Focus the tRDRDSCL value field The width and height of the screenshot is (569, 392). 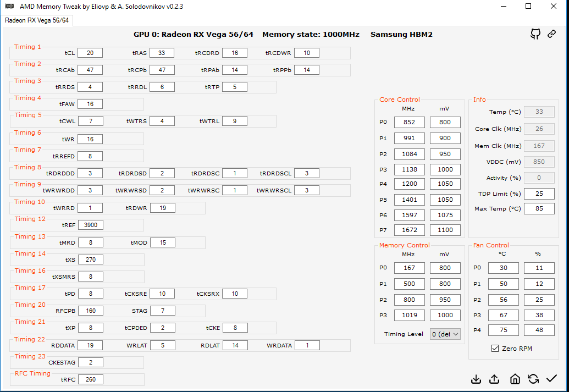click(x=307, y=174)
